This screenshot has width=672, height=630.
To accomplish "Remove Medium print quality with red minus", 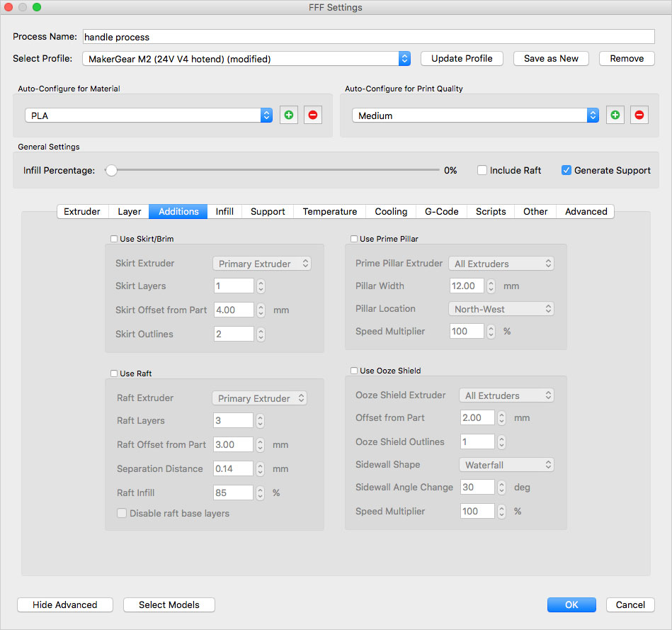I will tap(639, 115).
